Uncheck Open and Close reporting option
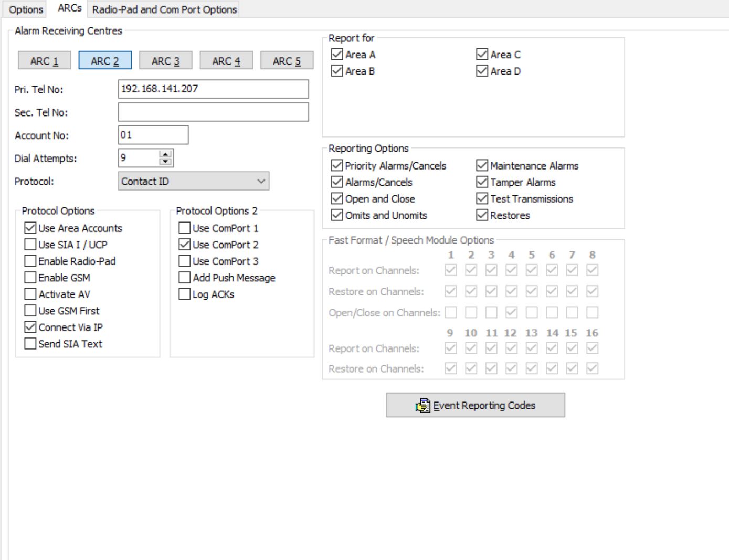Viewport: 729px width, 560px height. tap(337, 199)
